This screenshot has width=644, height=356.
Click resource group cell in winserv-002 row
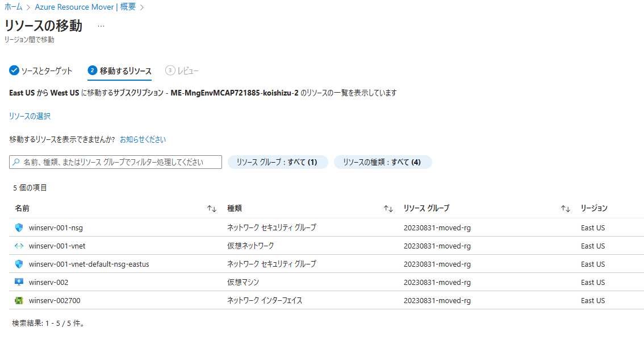click(x=437, y=283)
